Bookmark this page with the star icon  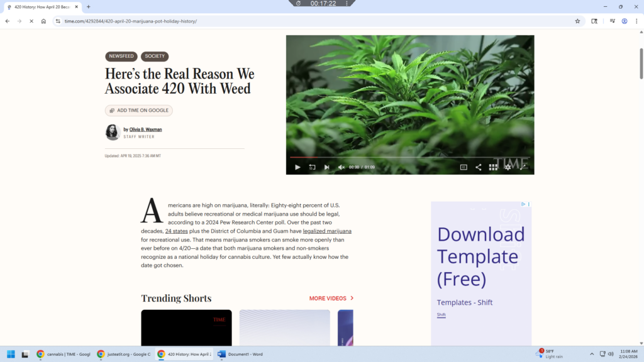click(577, 21)
